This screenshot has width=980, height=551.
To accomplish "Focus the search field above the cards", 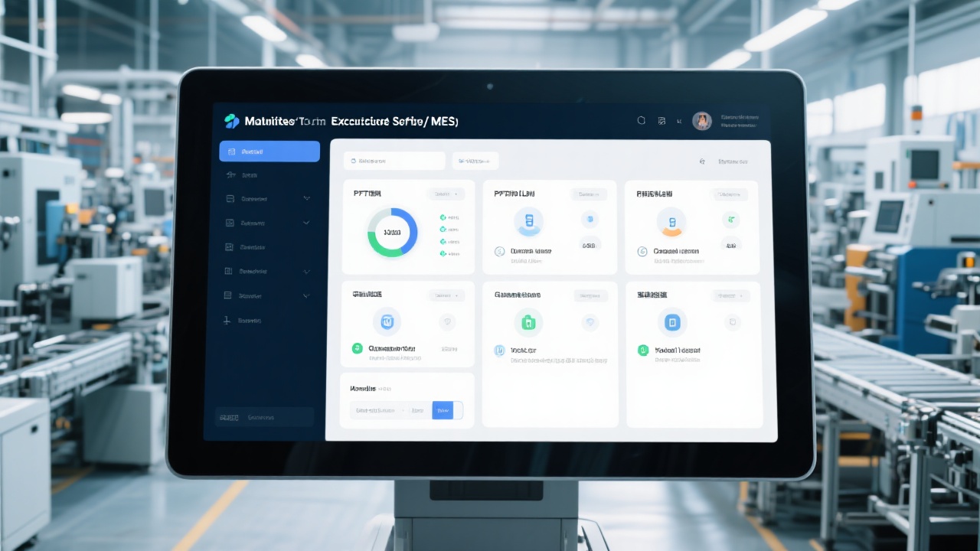I will [x=394, y=161].
